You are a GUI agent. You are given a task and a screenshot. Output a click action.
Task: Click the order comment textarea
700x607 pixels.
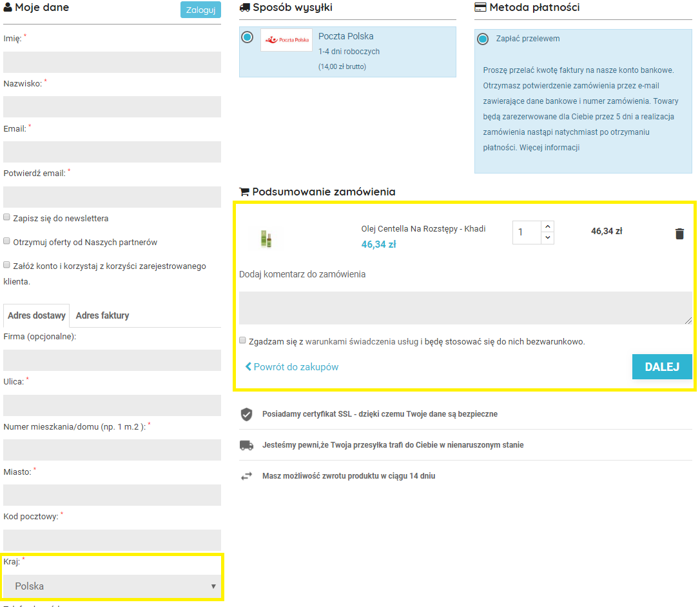click(465, 308)
